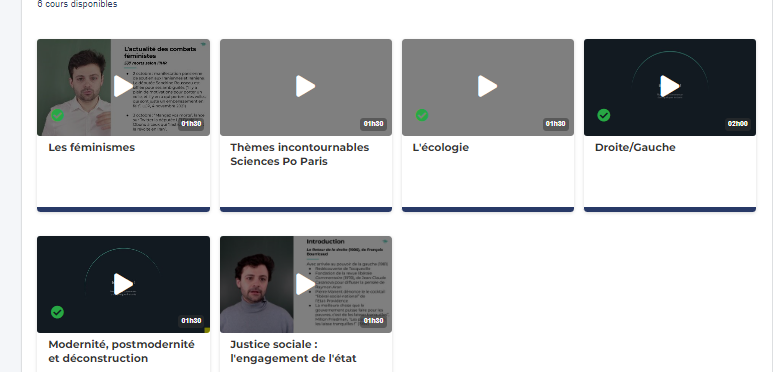Viewport: 773px width, 372px height.
Task: Play the Les féminismes video
Action: click(123, 87)
